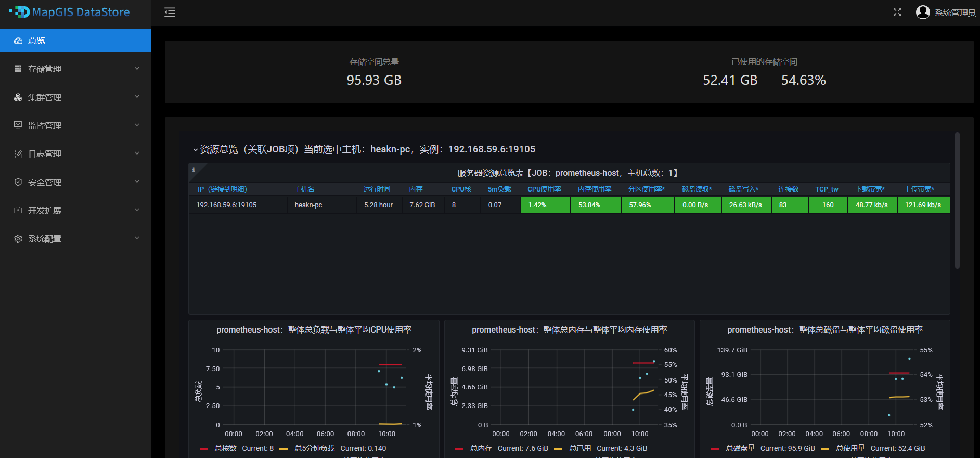This screenshot has width=980, height=458.
Task: Click the 服务器资源总览表 panel title
Action: [x=569, y=173]
